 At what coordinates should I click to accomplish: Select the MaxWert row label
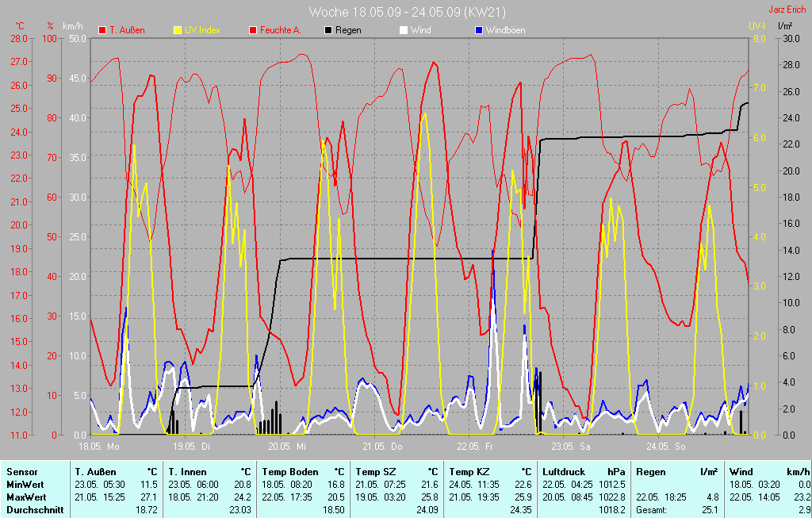point(25,497)
